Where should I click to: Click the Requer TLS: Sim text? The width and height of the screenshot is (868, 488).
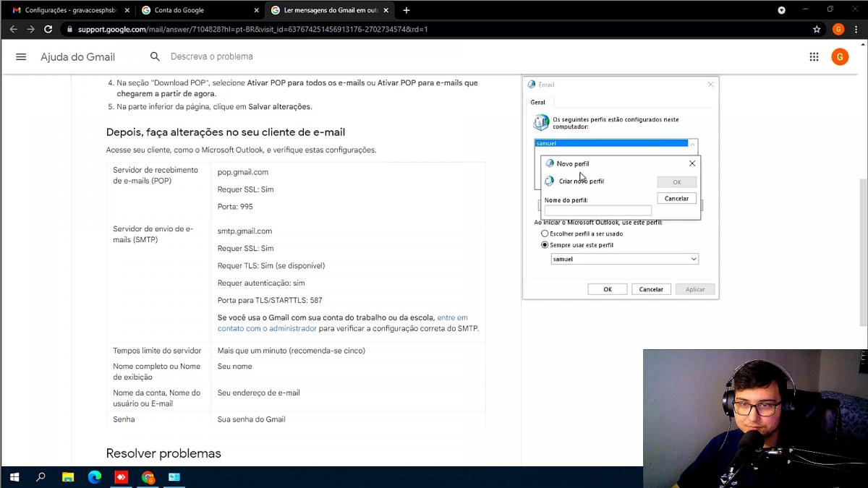click(x=271, y=265)
